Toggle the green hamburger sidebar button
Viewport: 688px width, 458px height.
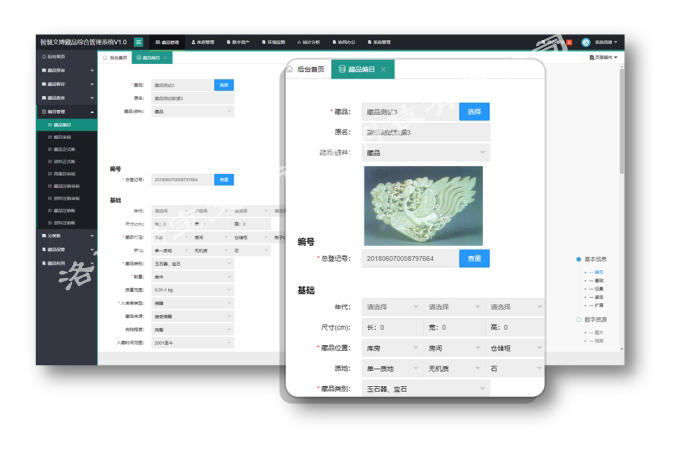tap(138, 42)
